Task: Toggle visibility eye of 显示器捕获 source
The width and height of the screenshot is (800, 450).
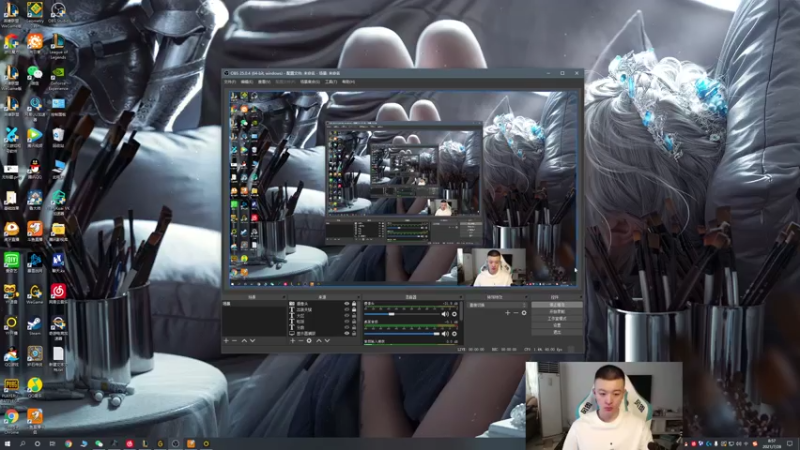Action: 346,334
